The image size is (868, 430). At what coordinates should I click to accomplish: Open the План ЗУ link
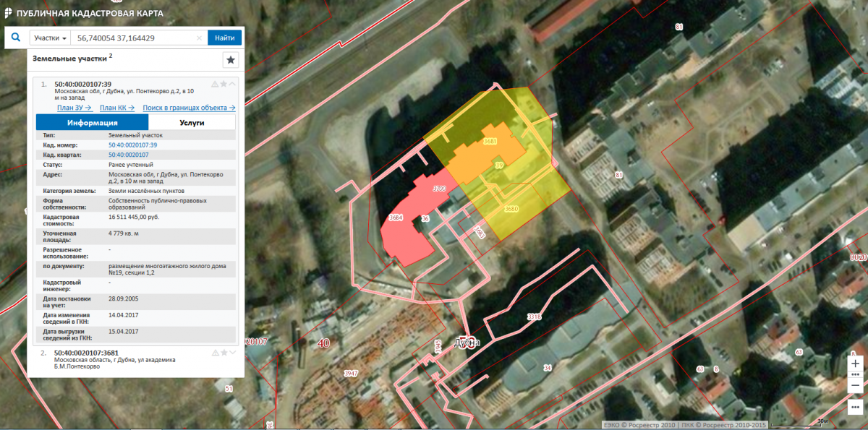point(75,108)
